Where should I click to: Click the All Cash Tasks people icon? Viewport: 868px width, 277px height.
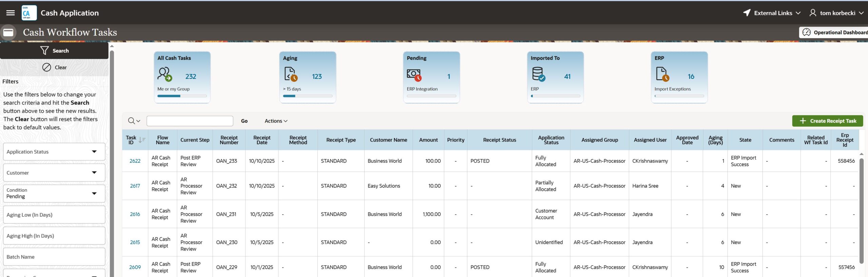pyautogui.click(x=164, y=74)
